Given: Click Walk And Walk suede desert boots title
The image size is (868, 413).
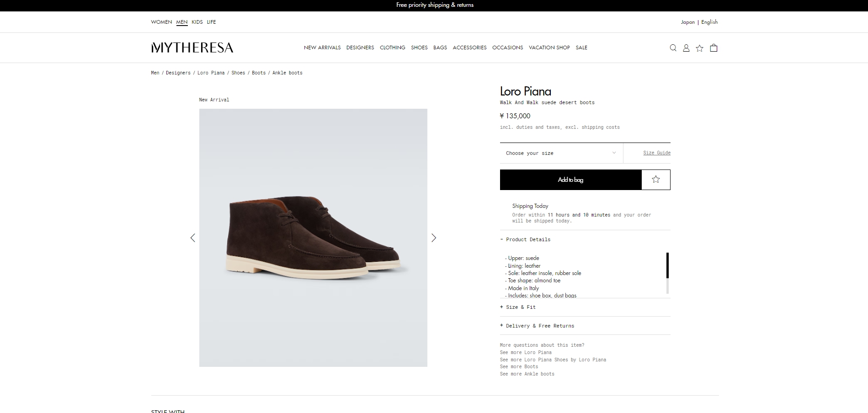Looking at the screenshot, I should pos(547,102).
